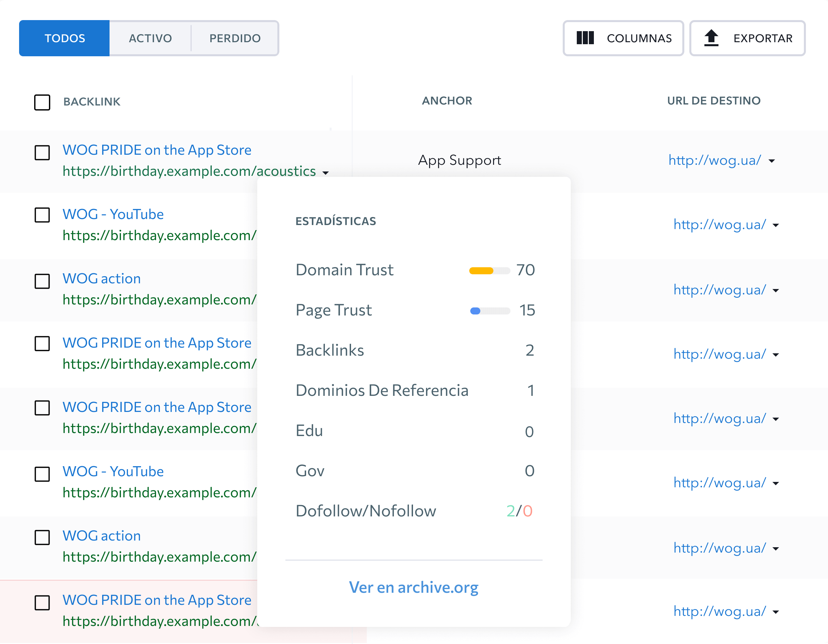Screen dimensions: 828x644
Task: Check the box in the pink highlighted bottom row
Action: pos(42,603)
